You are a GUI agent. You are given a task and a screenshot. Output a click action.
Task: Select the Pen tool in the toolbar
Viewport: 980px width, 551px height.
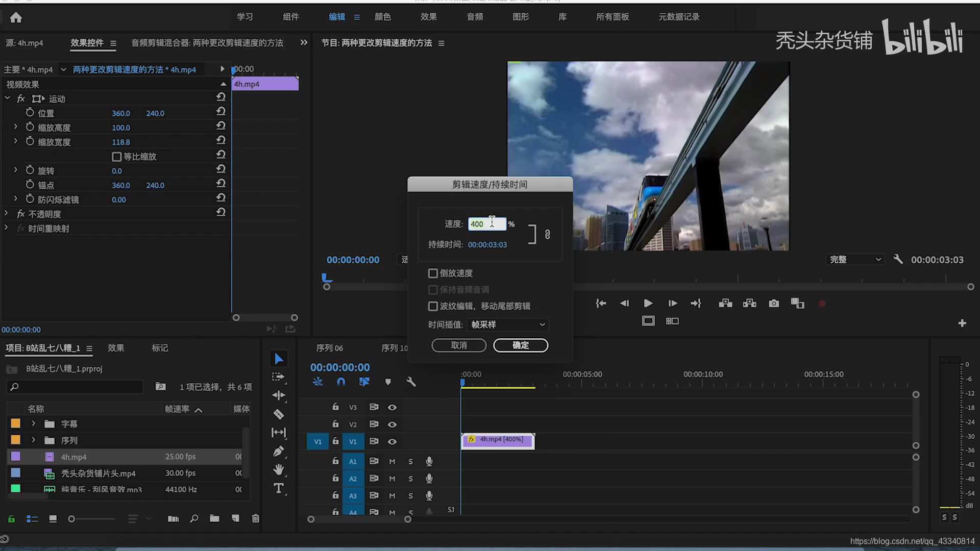279,451
